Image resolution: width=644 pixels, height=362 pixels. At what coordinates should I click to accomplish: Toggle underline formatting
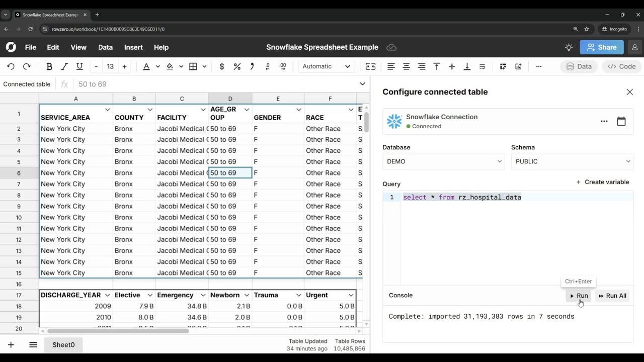[x=79, y=66]
